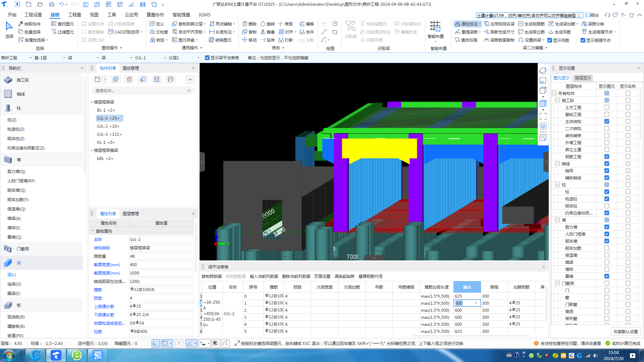
Task: Select the 旋转 rotate tool
Action: click(267, 24)
